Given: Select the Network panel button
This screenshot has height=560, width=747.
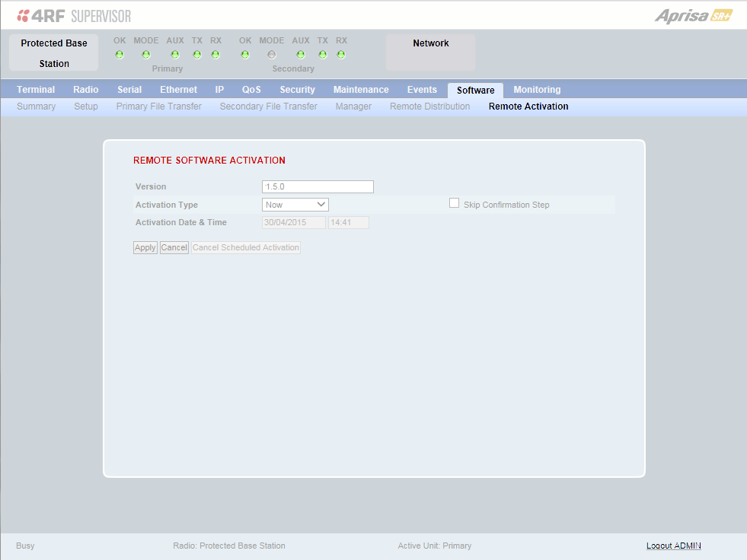Looking at the screenshot, I should (431, 52).
